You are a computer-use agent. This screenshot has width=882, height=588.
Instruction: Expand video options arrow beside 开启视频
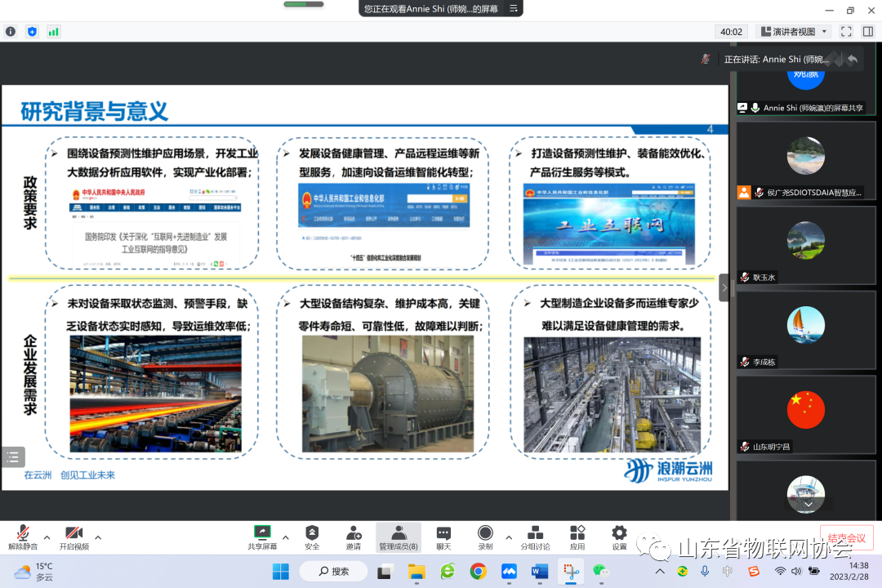[x=98, y=537]
